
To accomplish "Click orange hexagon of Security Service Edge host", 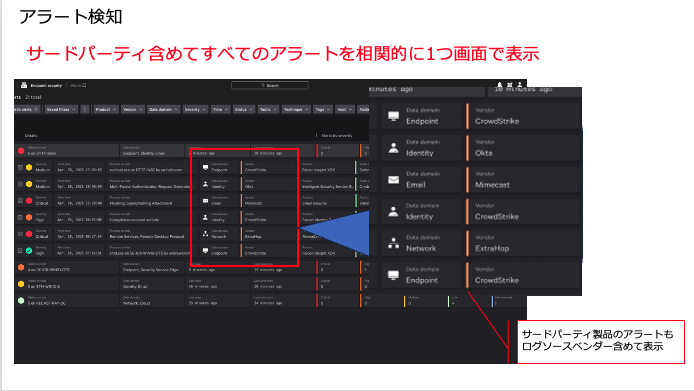I will (x=21, y=267).
